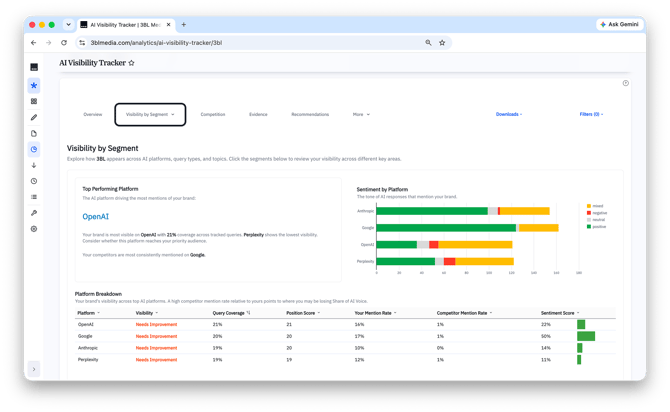Select the pencil edit icon in the sidebar
This screenshot has height=412, width=670.
[x=34, y=118]
